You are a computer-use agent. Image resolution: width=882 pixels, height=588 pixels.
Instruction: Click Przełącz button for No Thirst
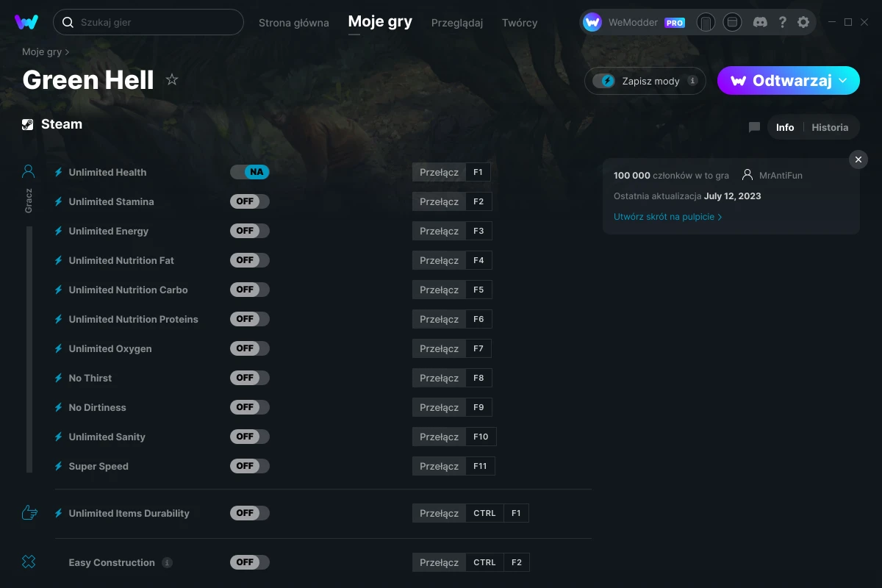(x=439, y=378)
